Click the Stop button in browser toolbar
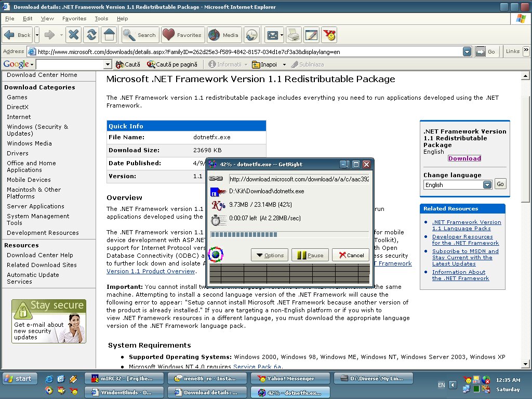 click(74, 35)
